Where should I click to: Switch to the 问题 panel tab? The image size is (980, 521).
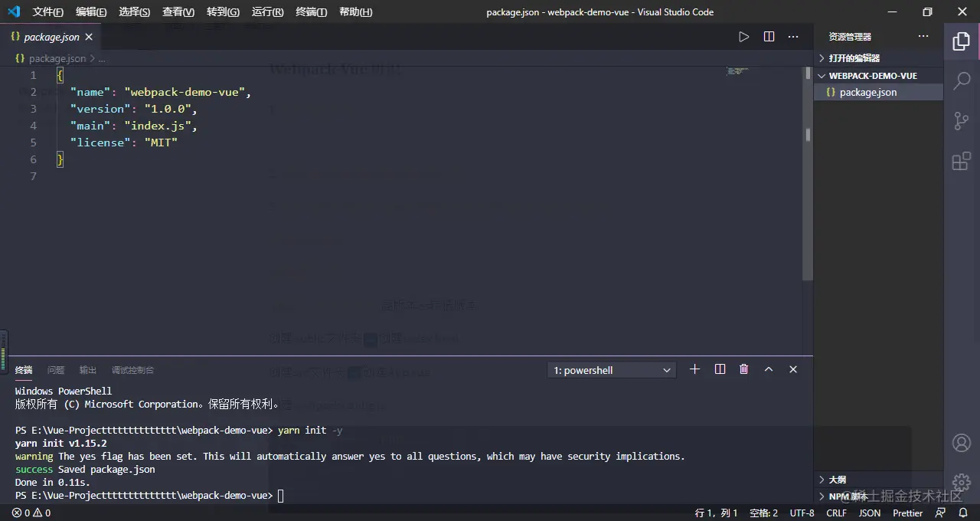click(54, 370)
